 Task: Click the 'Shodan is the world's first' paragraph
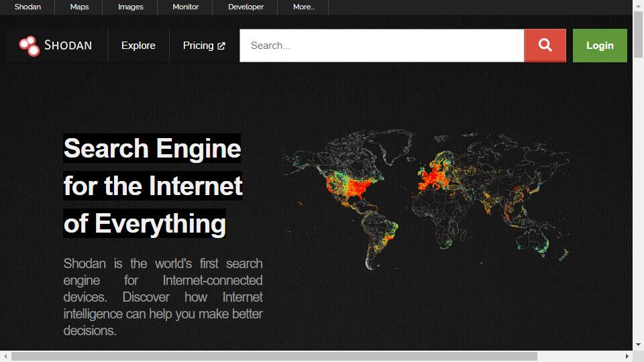163,297
